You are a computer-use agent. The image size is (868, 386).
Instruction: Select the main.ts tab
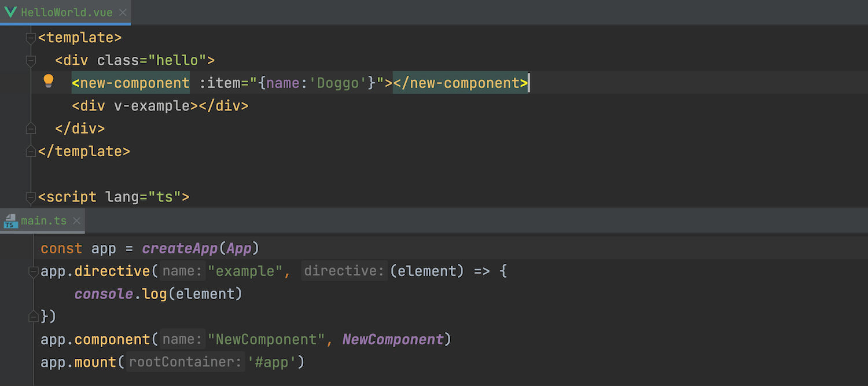pyautogui.click(x=43, y=220)
